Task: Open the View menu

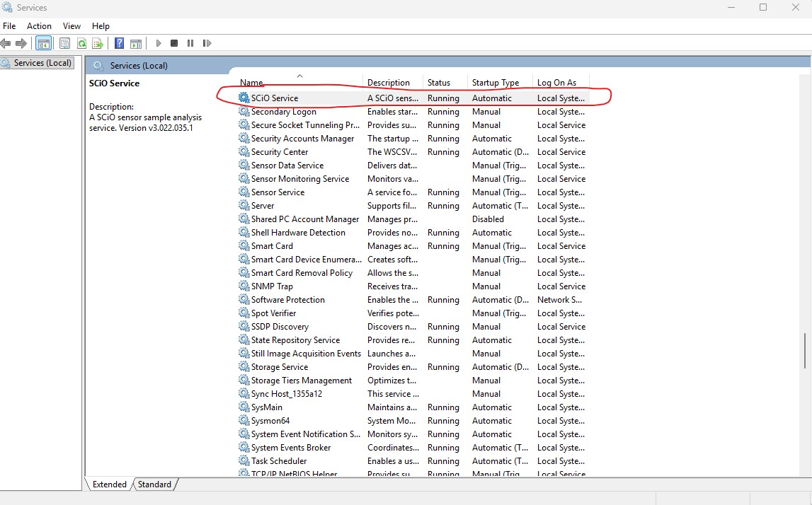Action: point(72,26)
